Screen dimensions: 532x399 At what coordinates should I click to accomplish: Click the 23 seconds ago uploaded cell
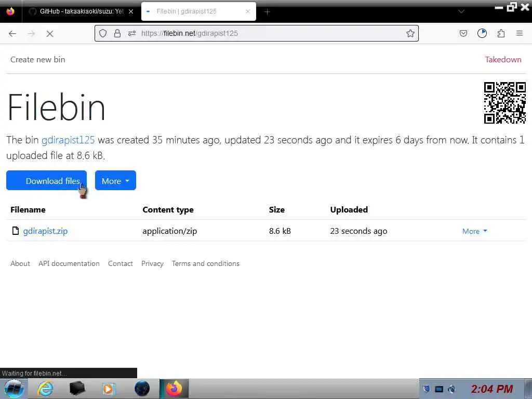point(358,231)
